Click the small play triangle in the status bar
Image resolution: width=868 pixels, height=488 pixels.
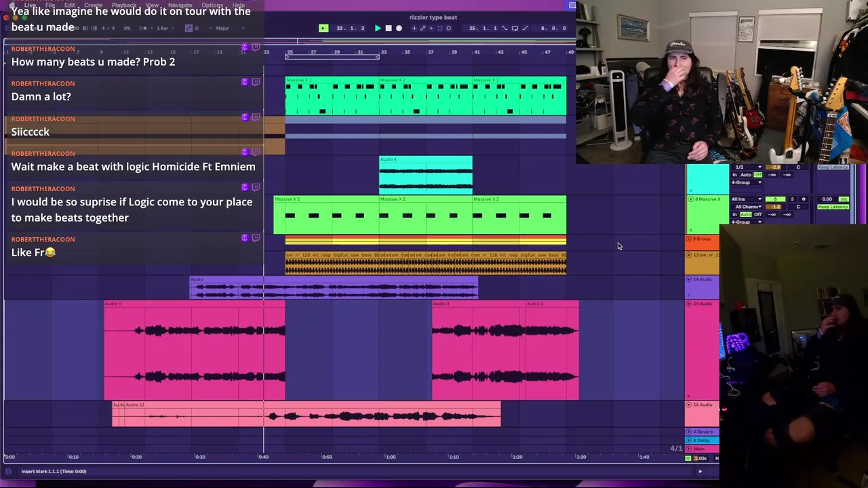click(701, 471)
